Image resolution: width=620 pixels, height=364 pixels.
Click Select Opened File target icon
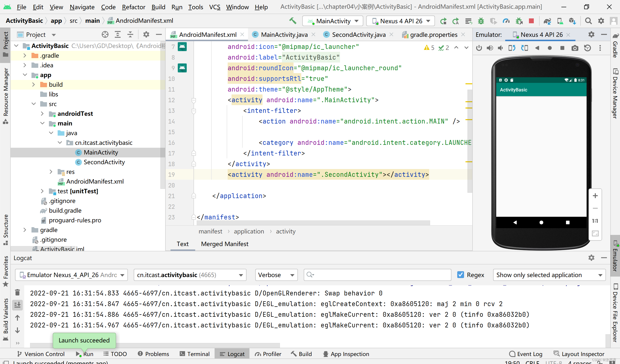tap(105, 35)
